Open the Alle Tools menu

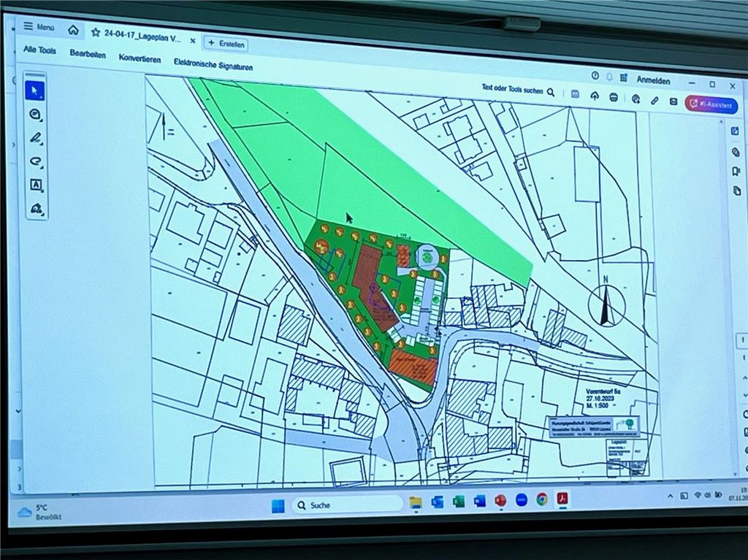pos(39,50)
